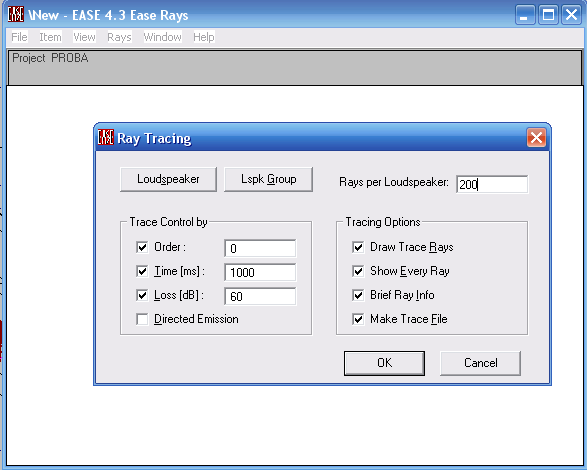This screenshot has height=470, width=587.
Task: Click the Tracing Options group label
Action: [x=383, y=222]
